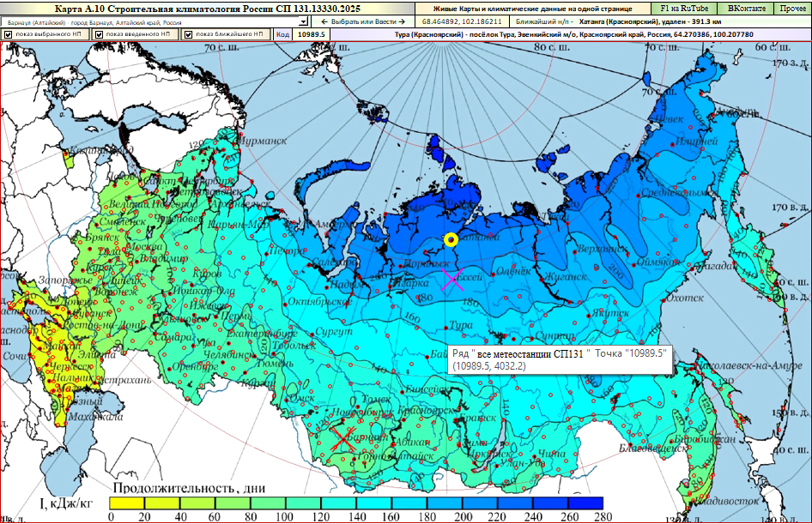This screenshot has height=524, width=812.
Task: Toggle the 'показ ближайшего НП' checkbox
Action: [188, 35]
